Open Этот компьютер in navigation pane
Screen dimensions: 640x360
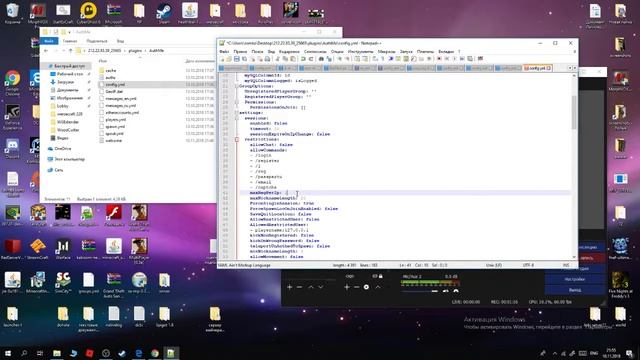coord(69,159)
